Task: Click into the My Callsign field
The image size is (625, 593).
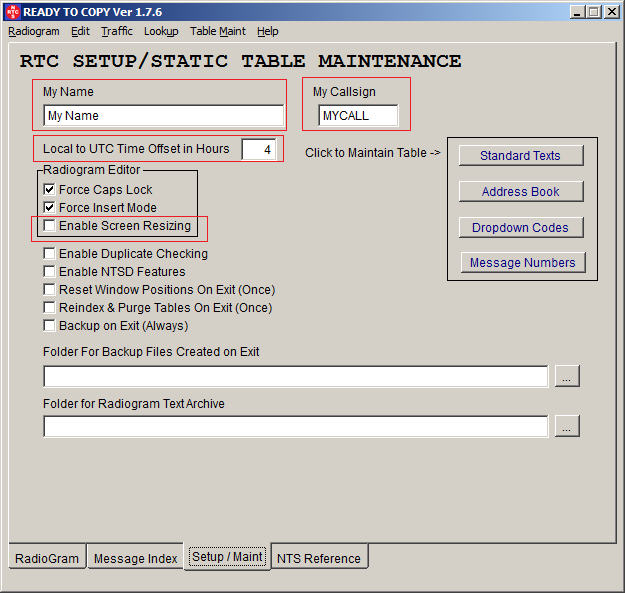Action: pos(358,116)
